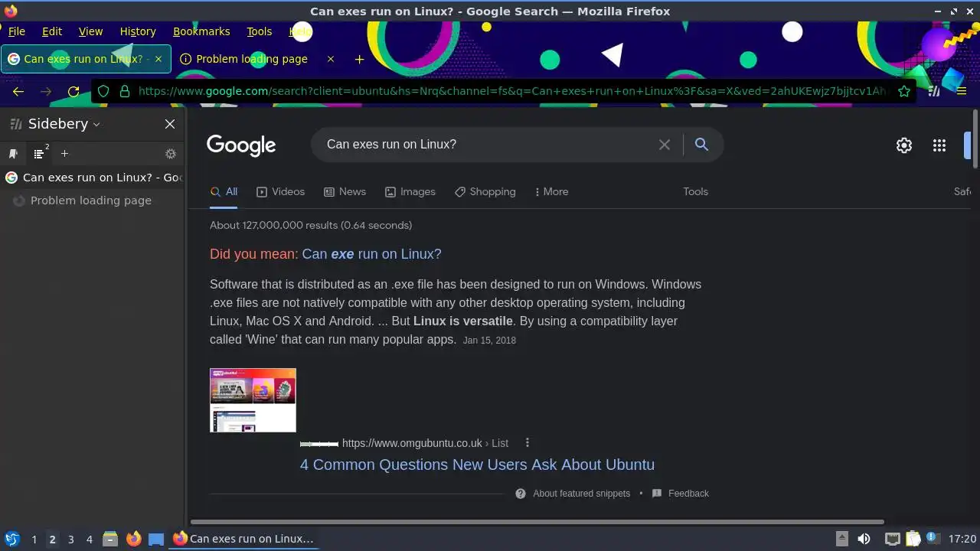Open the tracking protection shield icon
Viewport: 980px width, 551px height.
[103, 91]
